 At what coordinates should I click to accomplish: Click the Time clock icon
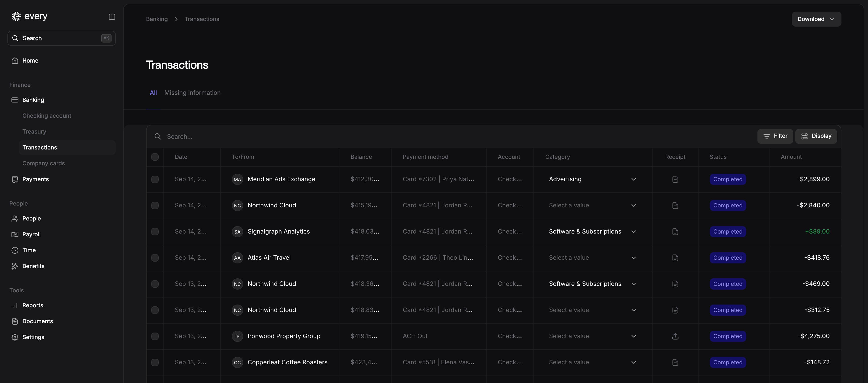[x=15, y=250]
